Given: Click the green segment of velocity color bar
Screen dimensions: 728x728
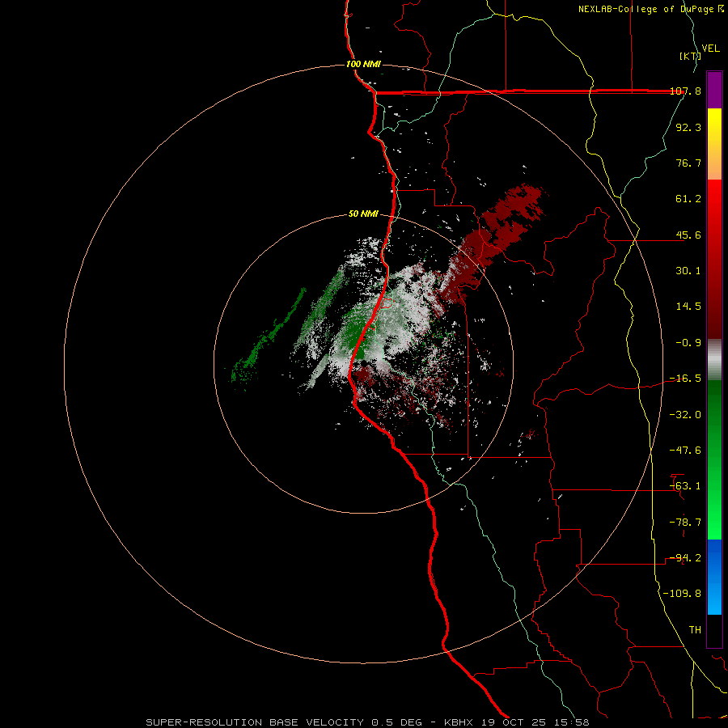Looking at the screenshot, I should [x=714, y=459].
